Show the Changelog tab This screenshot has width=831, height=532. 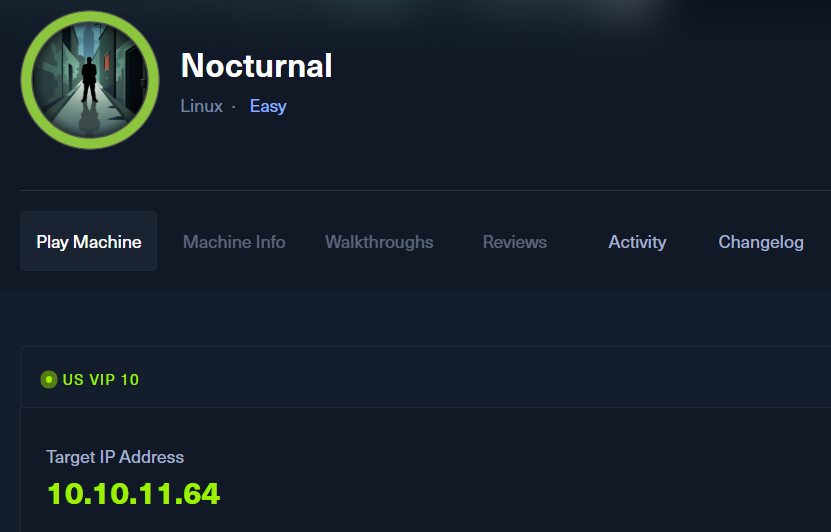coord(761,242)
